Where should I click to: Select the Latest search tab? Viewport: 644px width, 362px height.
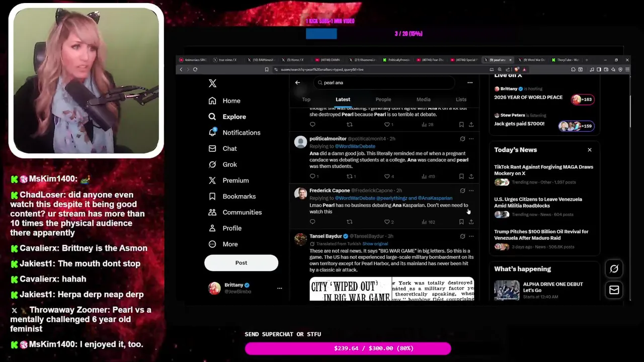tap(343, 100)
